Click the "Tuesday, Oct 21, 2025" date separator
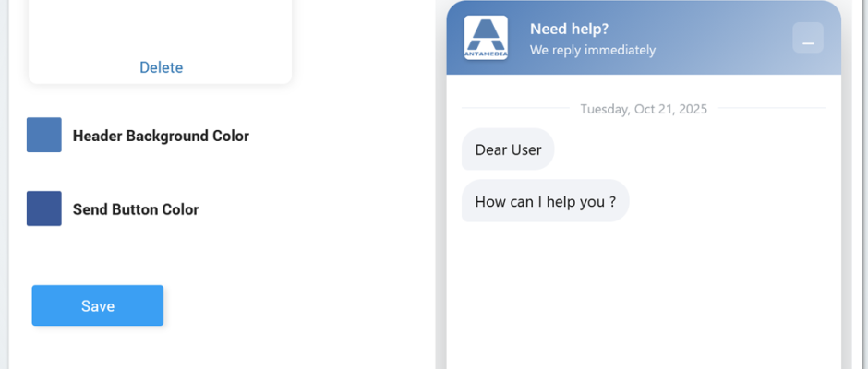 [x=644, y=109]
